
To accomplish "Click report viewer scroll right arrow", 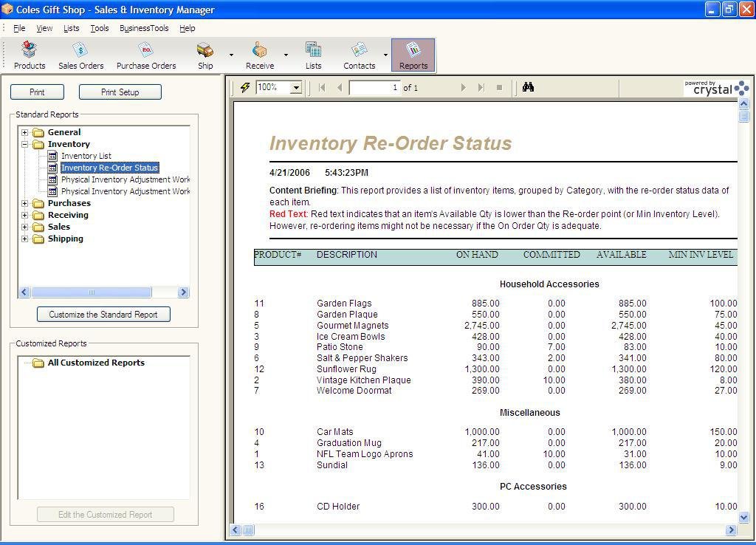I will click(x=731, y=530).
